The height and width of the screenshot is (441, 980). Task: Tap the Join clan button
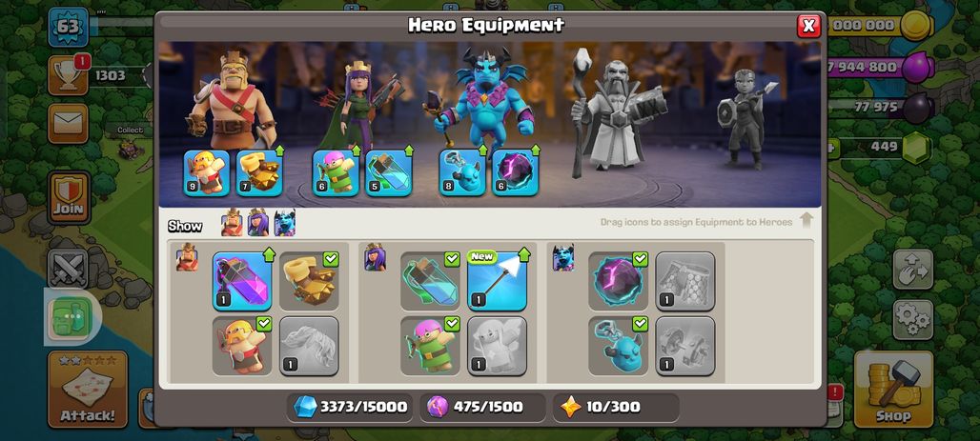[x=69, y=197]
